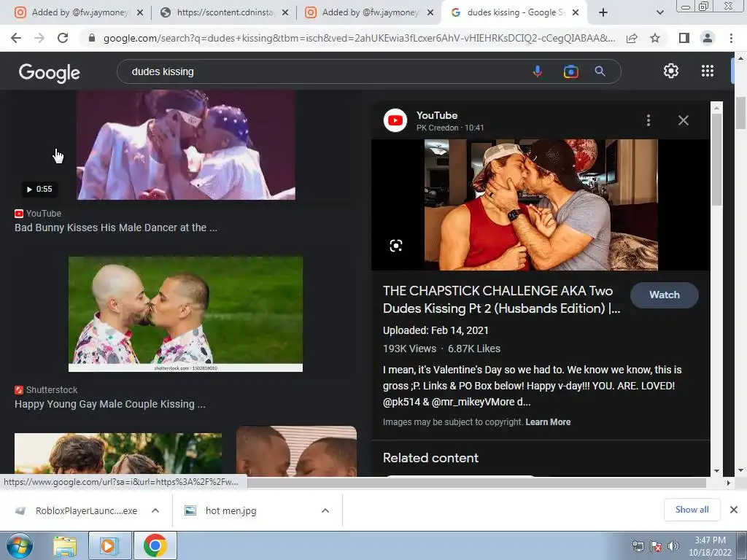The width and height of the screenshot is (747, 560).
Task: Click the volume speaker tray icon
Action: 673,546
